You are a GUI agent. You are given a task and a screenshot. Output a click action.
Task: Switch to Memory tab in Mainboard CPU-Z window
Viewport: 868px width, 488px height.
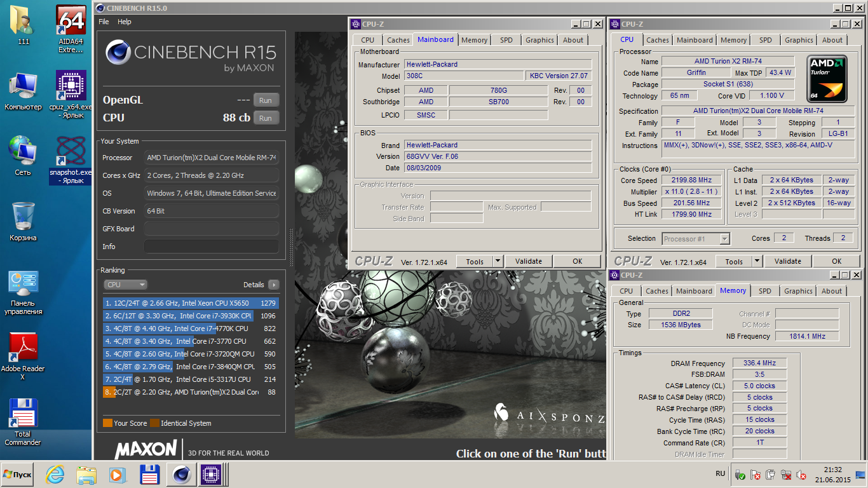[475, 40]
